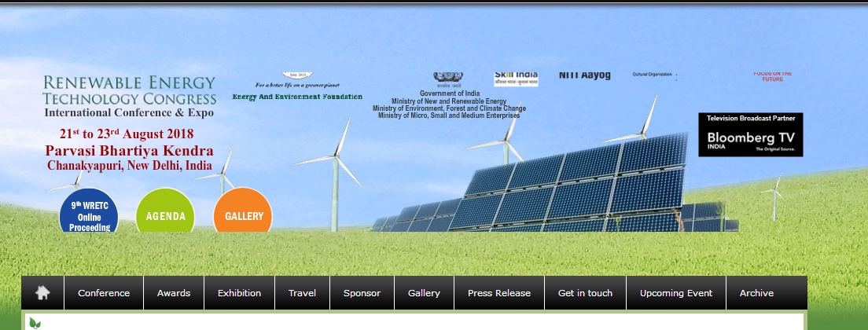Click the Home icon in navigation bar

(42, 293)
